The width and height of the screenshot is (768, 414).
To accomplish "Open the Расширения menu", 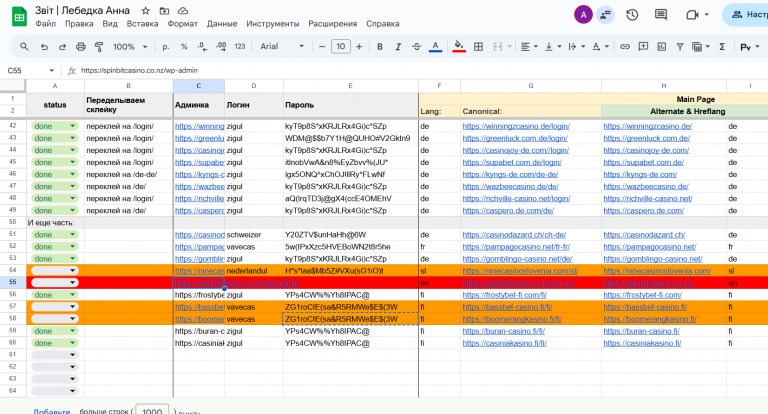I will pyautogui.click(x=334, y=23).
